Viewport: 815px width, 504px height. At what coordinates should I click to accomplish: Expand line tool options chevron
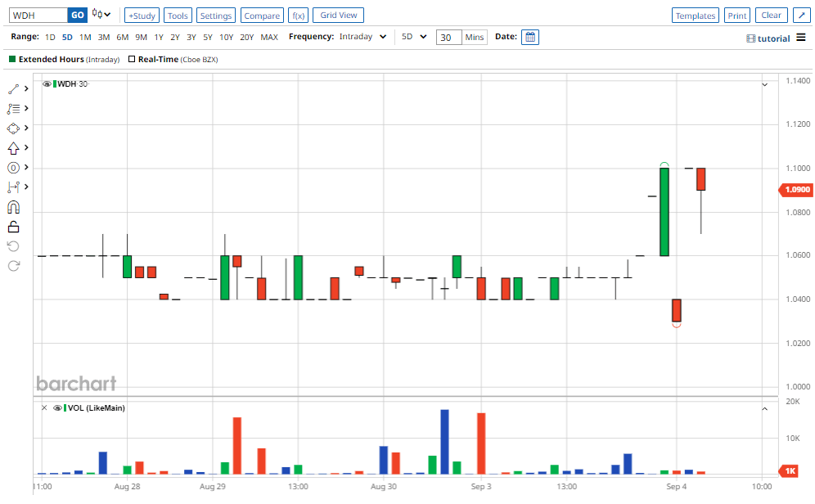[26, 89]
